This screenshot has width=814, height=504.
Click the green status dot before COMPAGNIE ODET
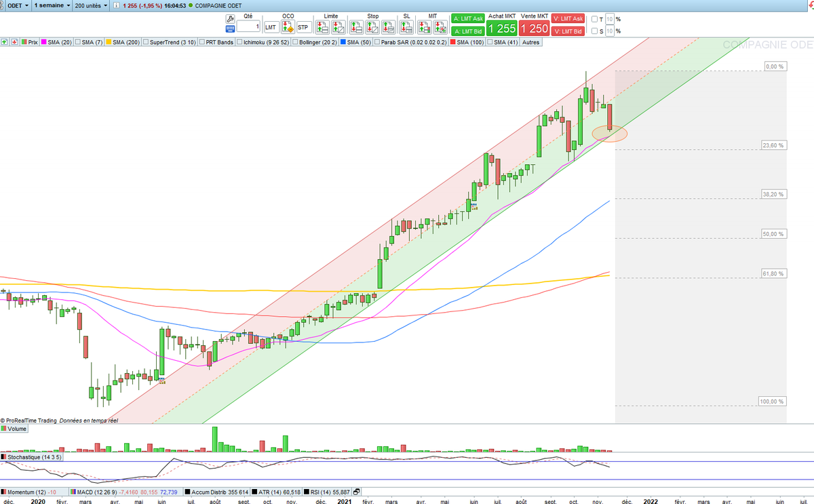[x=189, y=5]
